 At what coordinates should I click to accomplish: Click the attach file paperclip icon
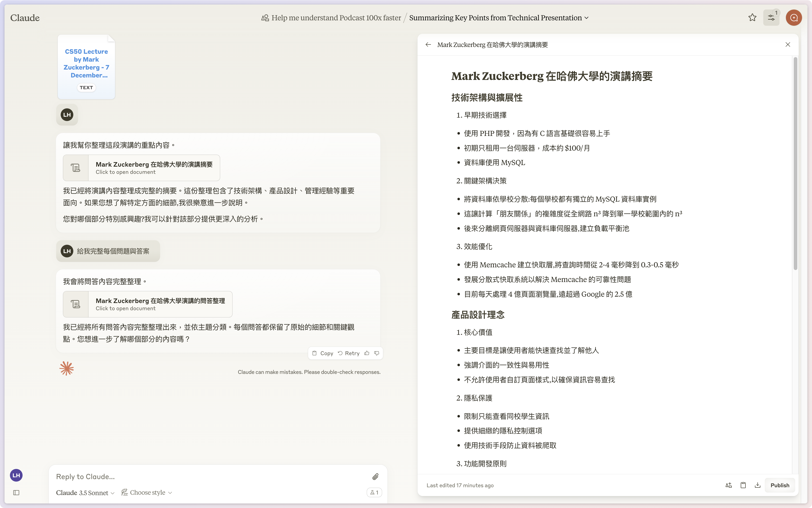(x=376, y=476)
